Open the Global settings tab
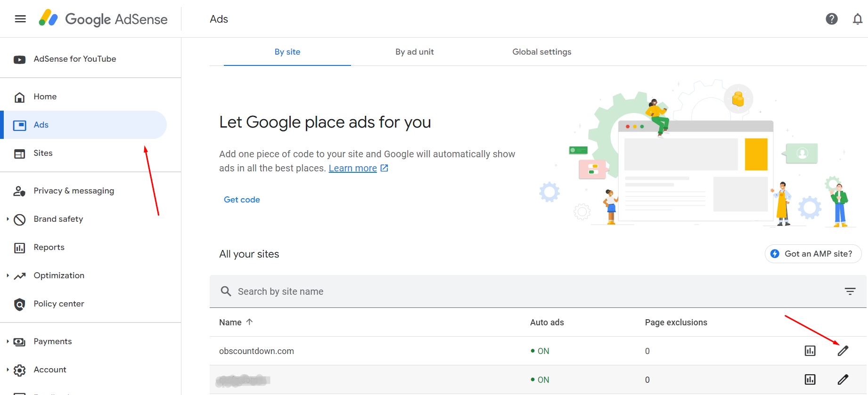The width and height of the screenshot is (868, 395). click(x=541, y=52)
